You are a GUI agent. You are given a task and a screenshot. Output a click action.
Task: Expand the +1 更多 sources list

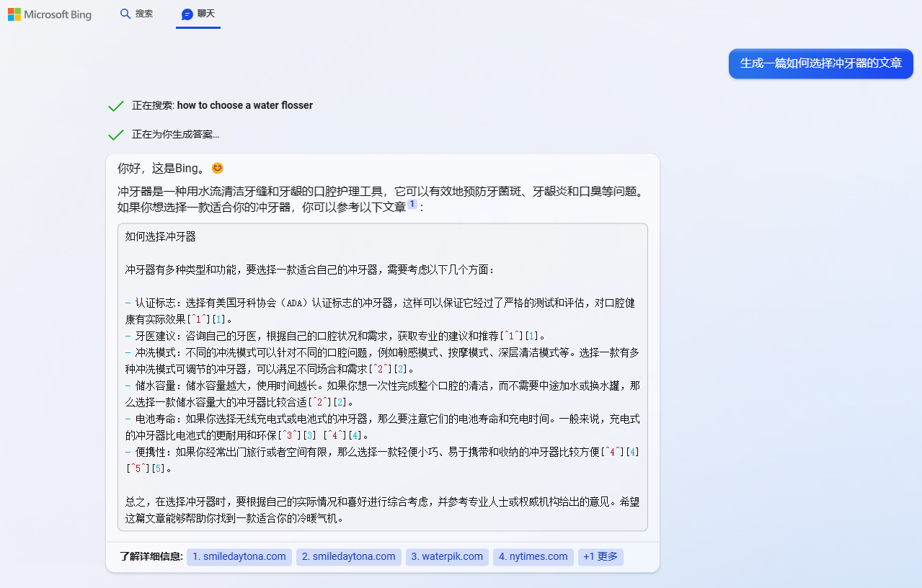click(x=600, y=556)
